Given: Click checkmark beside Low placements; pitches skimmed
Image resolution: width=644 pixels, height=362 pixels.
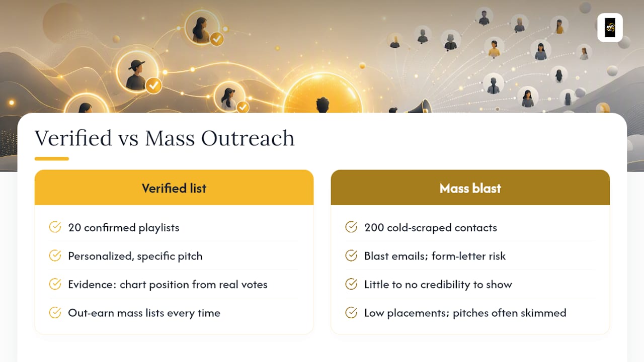Looking at the screenshot, I should click(351, 313).
